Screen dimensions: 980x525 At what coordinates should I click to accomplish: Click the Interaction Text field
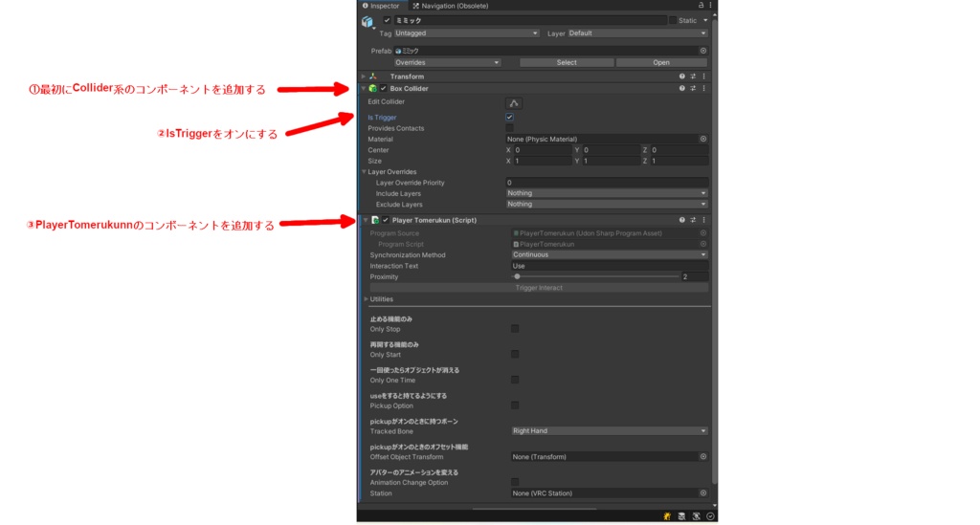coord(610,266)
